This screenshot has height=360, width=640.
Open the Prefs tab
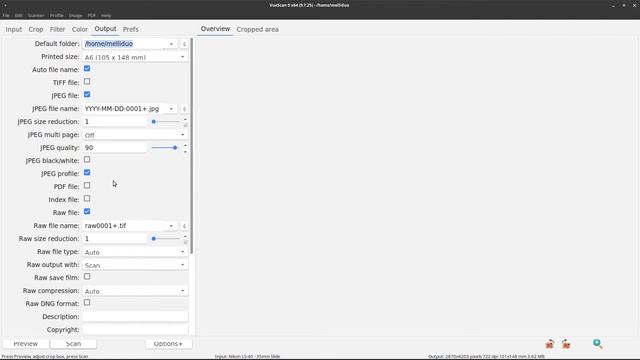pyautogui.click(x=131, y=29)
